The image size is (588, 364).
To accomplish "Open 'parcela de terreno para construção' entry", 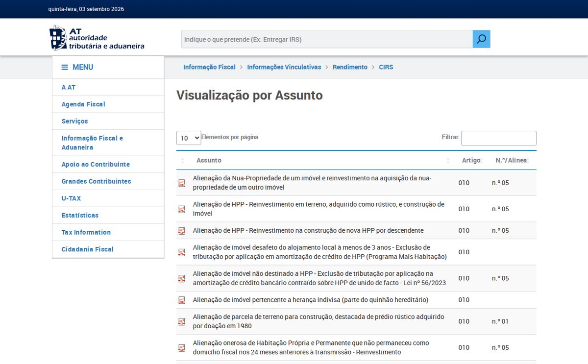I will 318,321.
